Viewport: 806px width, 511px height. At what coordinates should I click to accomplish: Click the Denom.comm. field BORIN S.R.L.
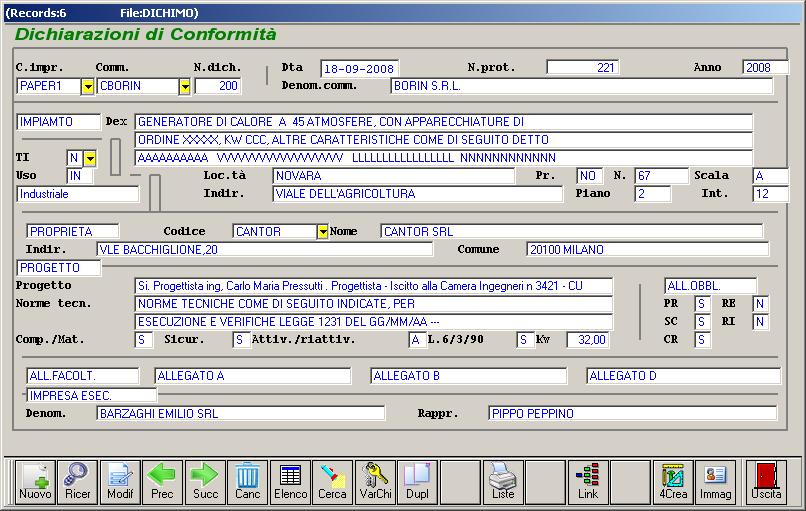[x=581, y=86]
